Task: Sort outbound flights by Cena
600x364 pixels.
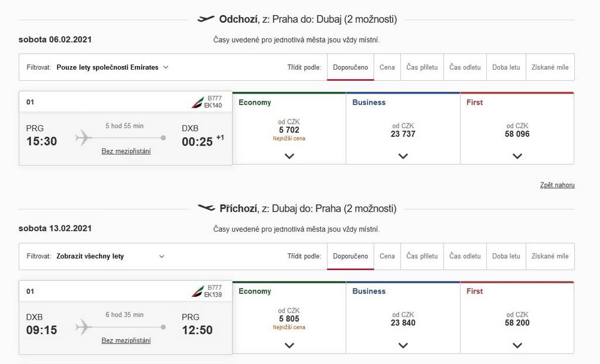Action: pos(387,67)
